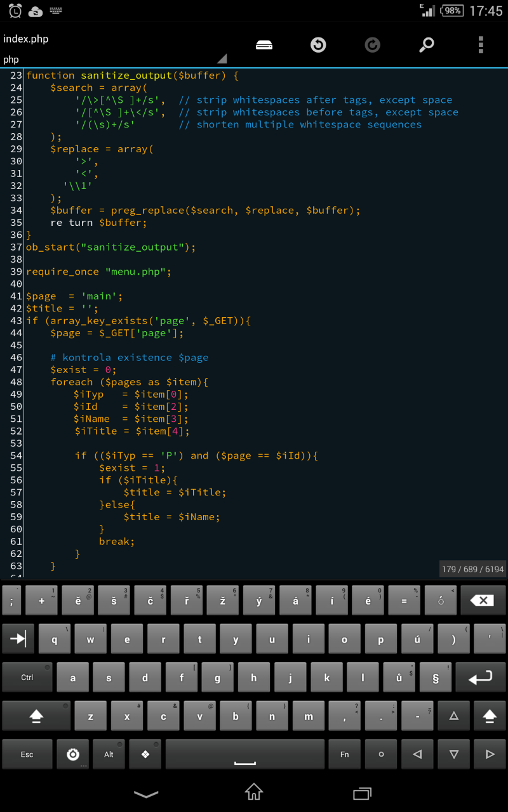This screenshot has width=508, height=812.
Task: Toggle the Fn function key
Action: coord(344,754)
